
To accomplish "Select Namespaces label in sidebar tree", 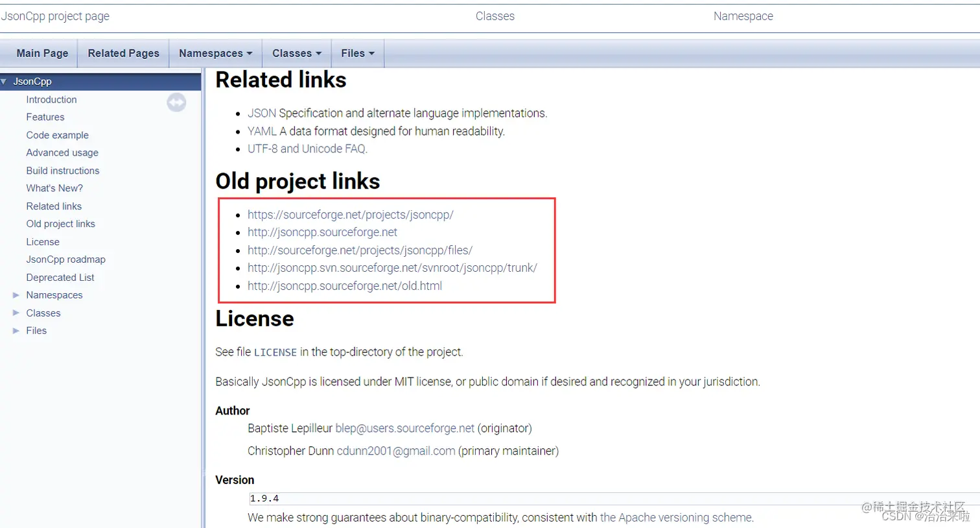I will (54, 295).
